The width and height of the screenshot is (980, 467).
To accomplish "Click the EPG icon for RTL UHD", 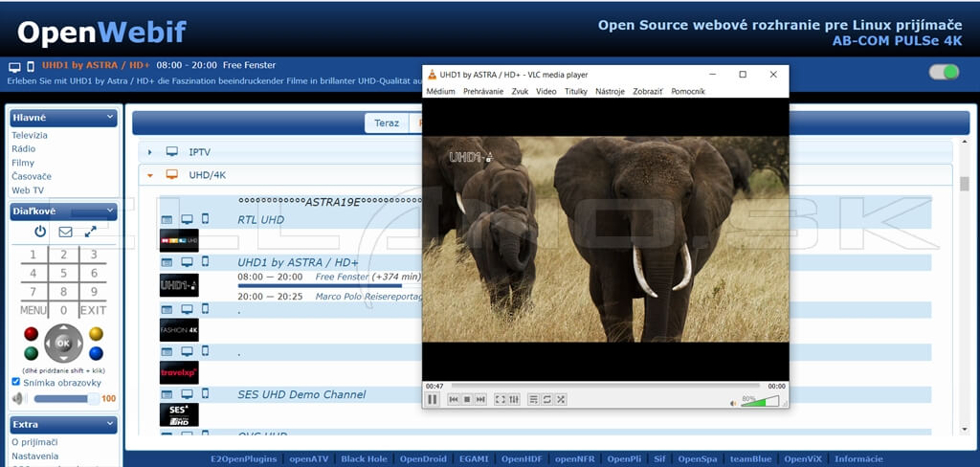I will [x=167, y=219].
